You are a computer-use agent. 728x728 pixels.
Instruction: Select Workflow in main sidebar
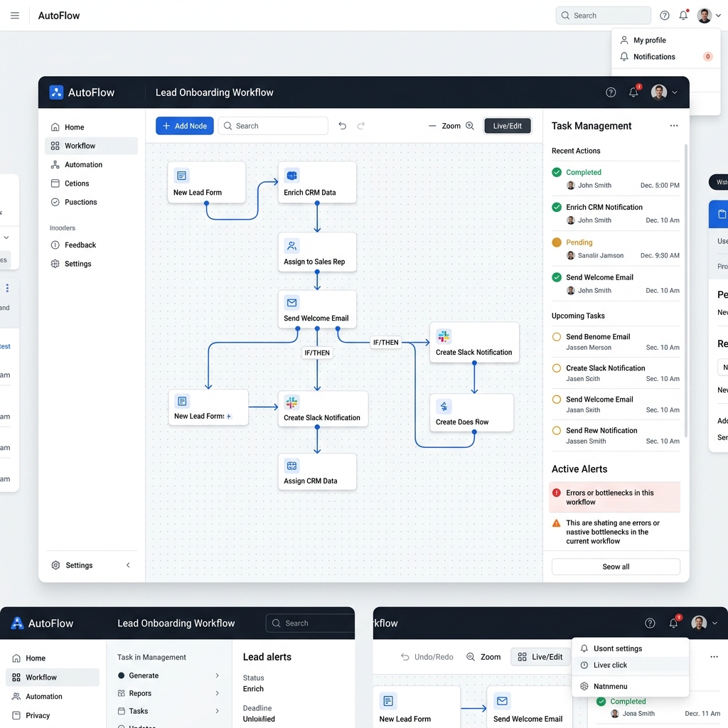(x=92, y=146)
